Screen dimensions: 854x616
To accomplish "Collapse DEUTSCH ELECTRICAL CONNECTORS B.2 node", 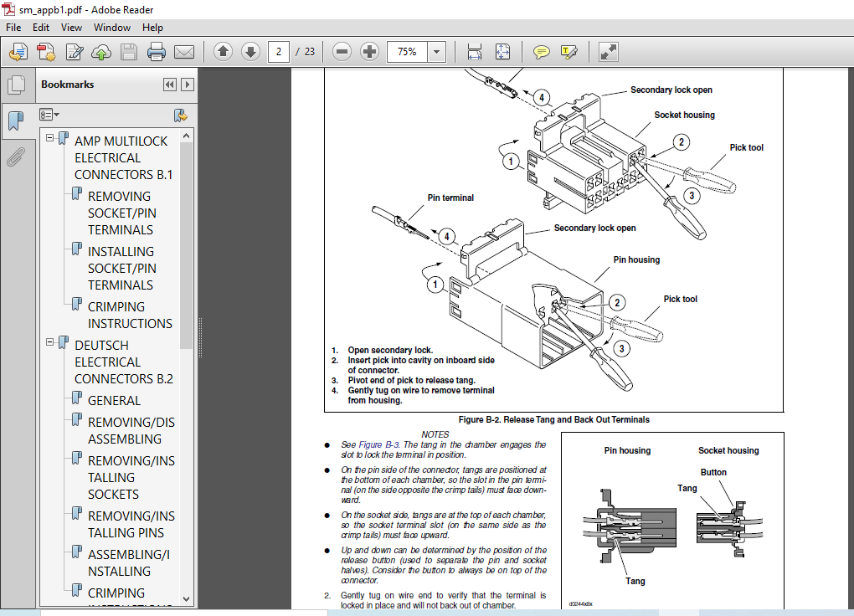I will pos(49,342).
